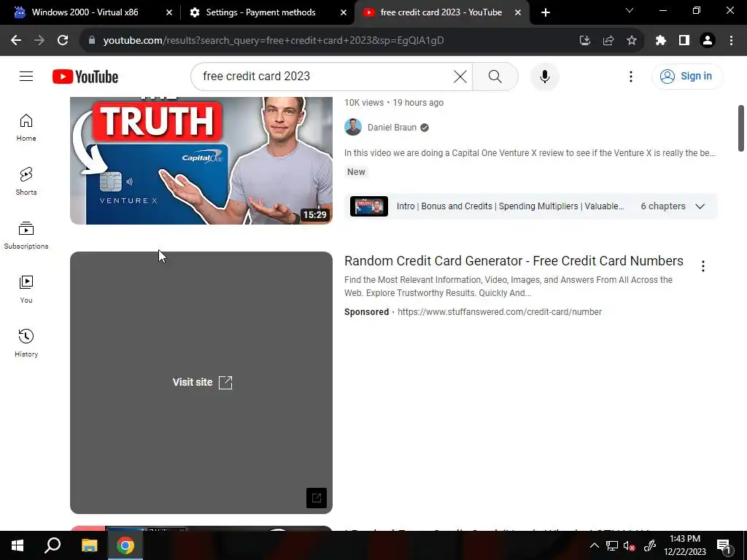The width and height of the screenshot is (747, 560).
Task: Open the notification center icon
Action: (x=723, y=545)
